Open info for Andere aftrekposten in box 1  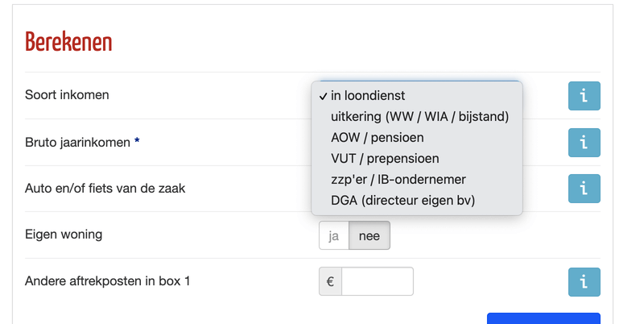tap(584, 282)
